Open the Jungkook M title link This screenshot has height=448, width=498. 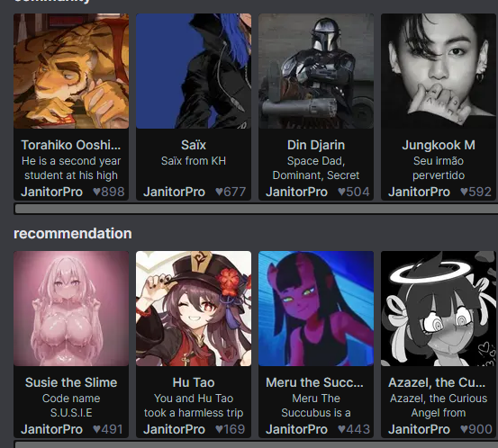click(439, 145)
